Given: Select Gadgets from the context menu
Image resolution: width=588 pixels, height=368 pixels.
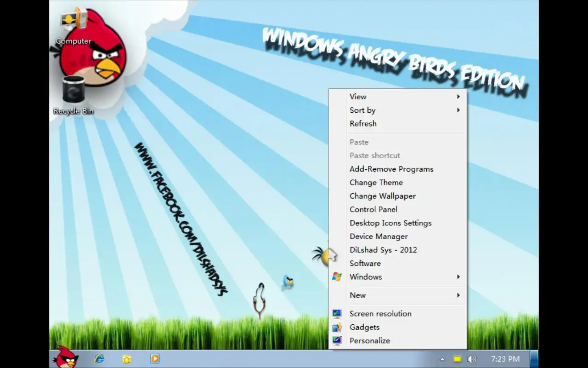Looking at the screenshot, I should tap(398, 327).
